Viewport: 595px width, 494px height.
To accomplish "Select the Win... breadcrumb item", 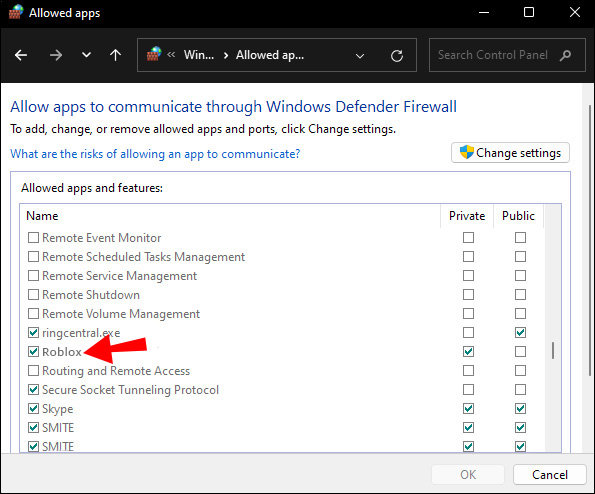I will tap(199, 55).
